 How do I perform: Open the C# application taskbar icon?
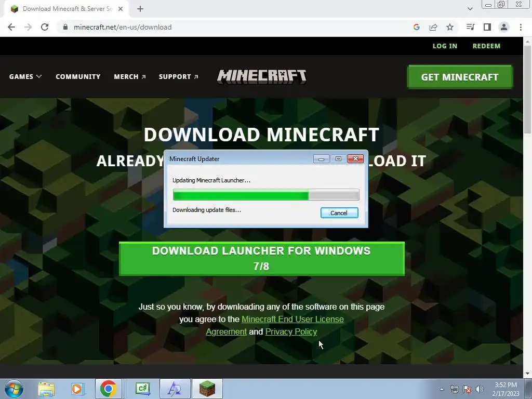point(143,389)
